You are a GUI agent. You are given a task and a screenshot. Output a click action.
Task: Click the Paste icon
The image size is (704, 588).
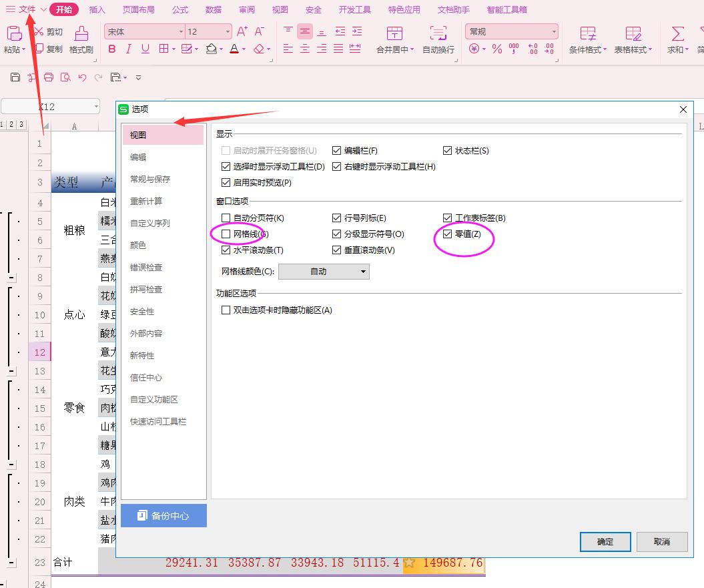pos(13,33)
